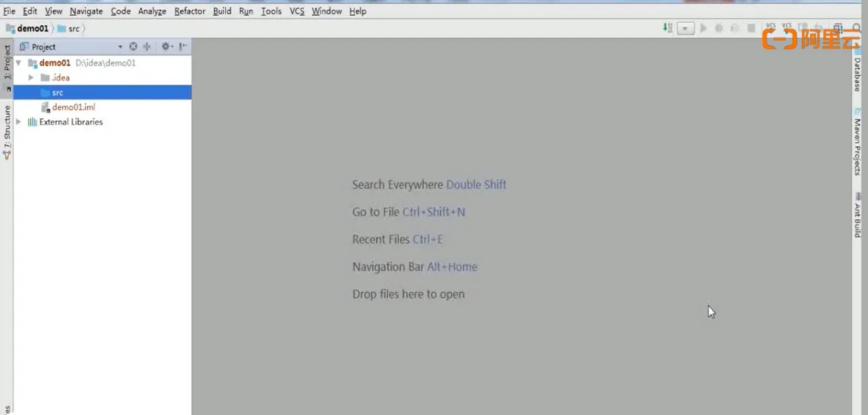Open the View menu

(x=53, y=11)
